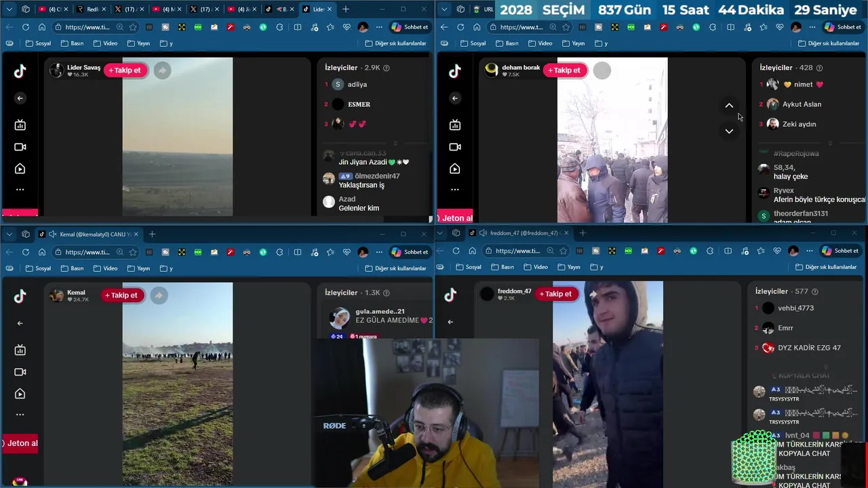Click LIVE camera icon in Kemal TikTok sidebar
The height and width of the screenshot is (488, 868).
20,372
